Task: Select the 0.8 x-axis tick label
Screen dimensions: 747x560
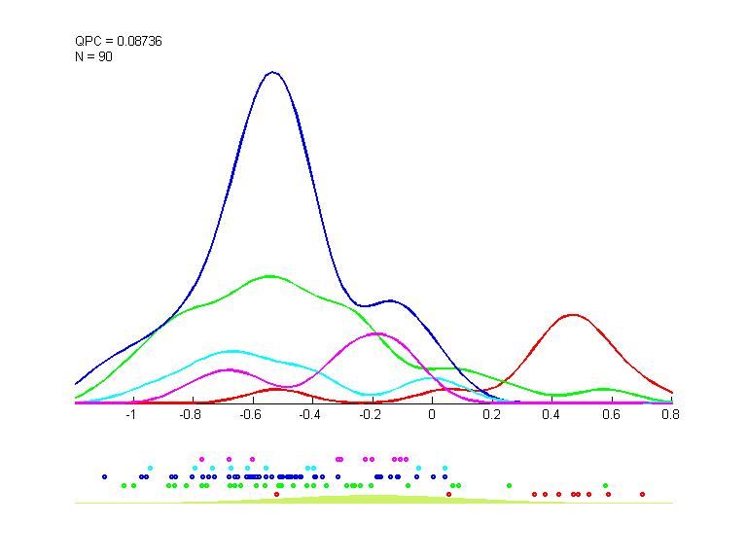Action: pos(669,414)
